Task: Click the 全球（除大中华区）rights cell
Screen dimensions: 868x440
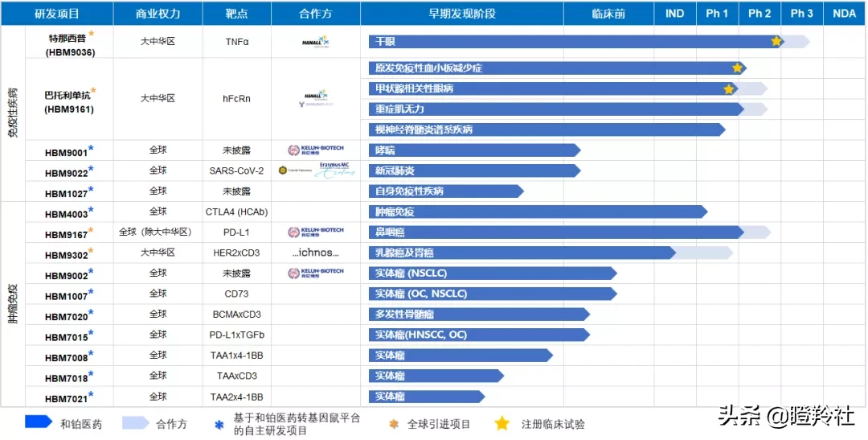Action: pyautogui.click(x=156, y=232)
